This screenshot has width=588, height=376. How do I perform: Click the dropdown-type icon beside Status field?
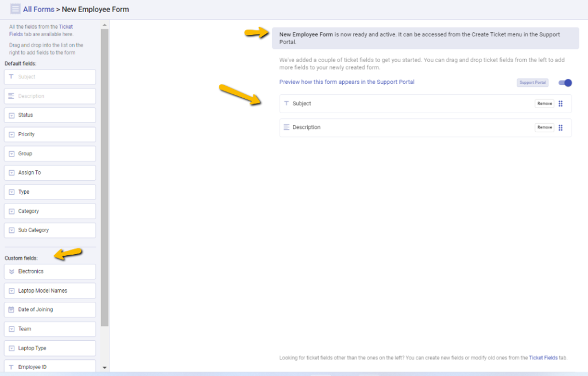click(x=13, y=115)
